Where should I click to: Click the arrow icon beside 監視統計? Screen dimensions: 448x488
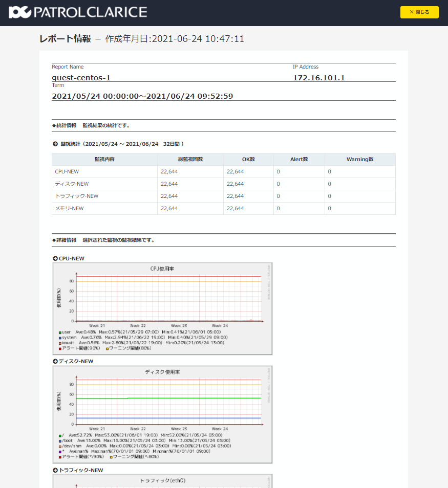tap(55, 144)
